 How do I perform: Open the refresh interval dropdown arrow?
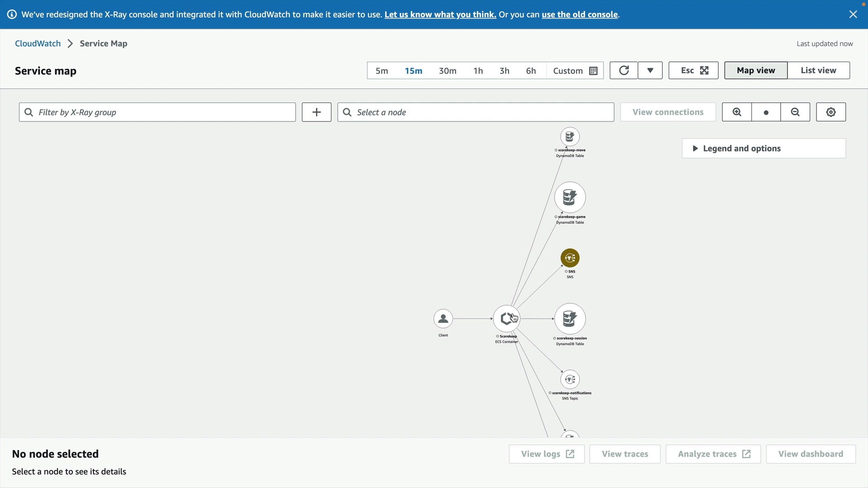tap(650, 70)
